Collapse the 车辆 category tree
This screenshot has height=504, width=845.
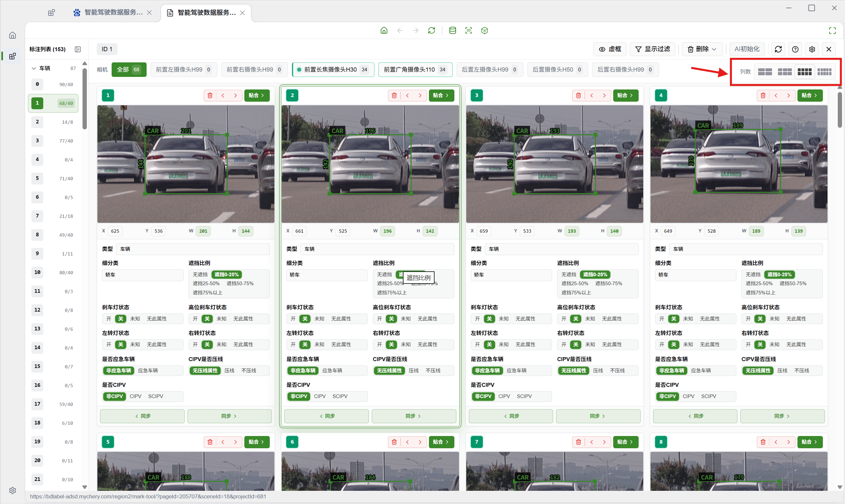(34, 68)
